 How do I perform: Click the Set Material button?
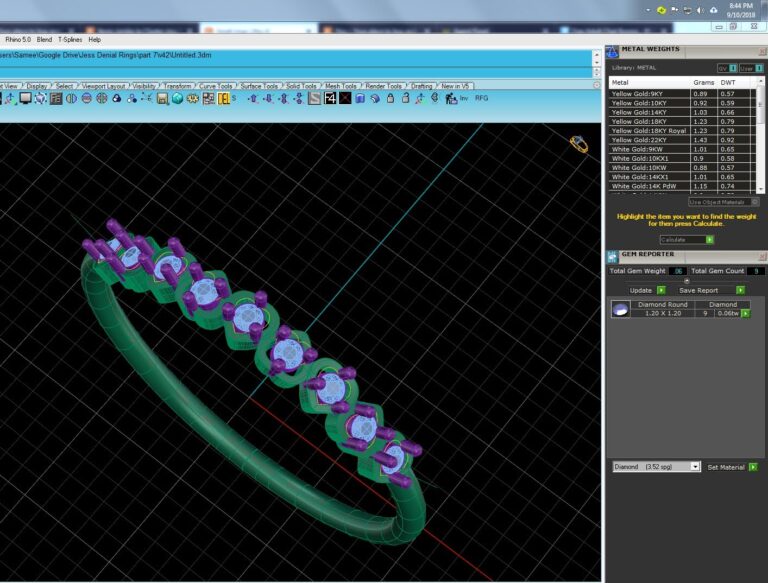732,467
